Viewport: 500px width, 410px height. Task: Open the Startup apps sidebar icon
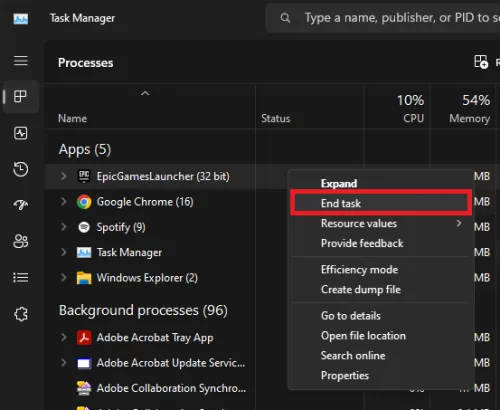[x=21, y=205]
